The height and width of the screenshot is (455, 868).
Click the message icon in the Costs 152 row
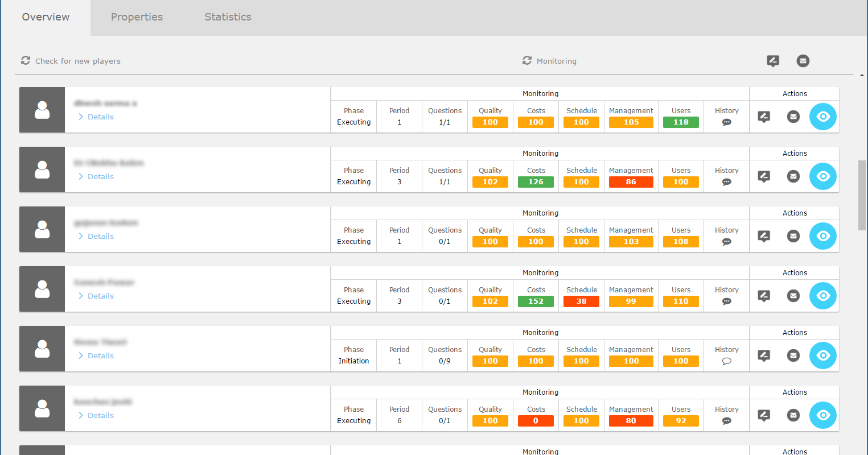coord(764,296)
